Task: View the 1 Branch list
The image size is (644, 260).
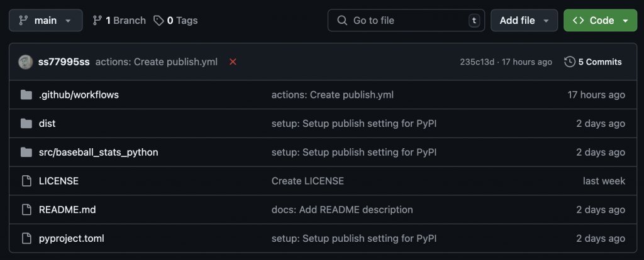Action: pyautogui.click(x=119, y=21)
